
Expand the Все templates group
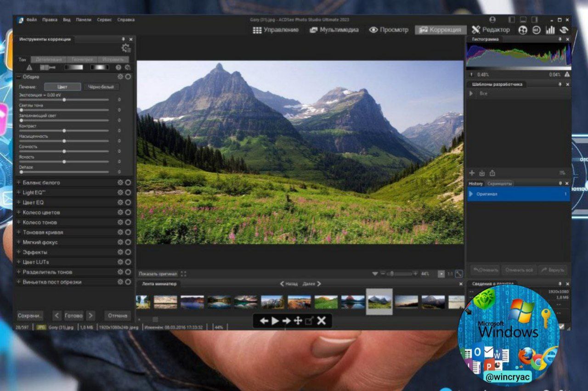(471, 94)
